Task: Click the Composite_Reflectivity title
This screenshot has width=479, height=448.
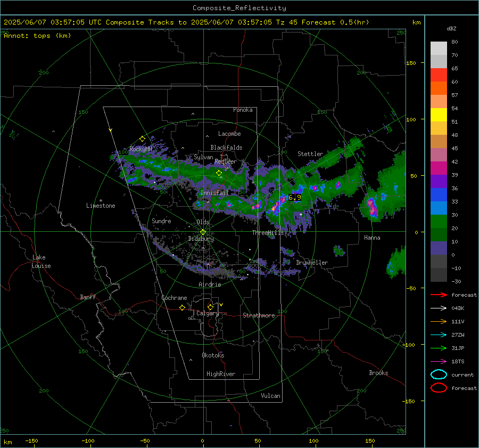Action: click(x=240, y=8)
